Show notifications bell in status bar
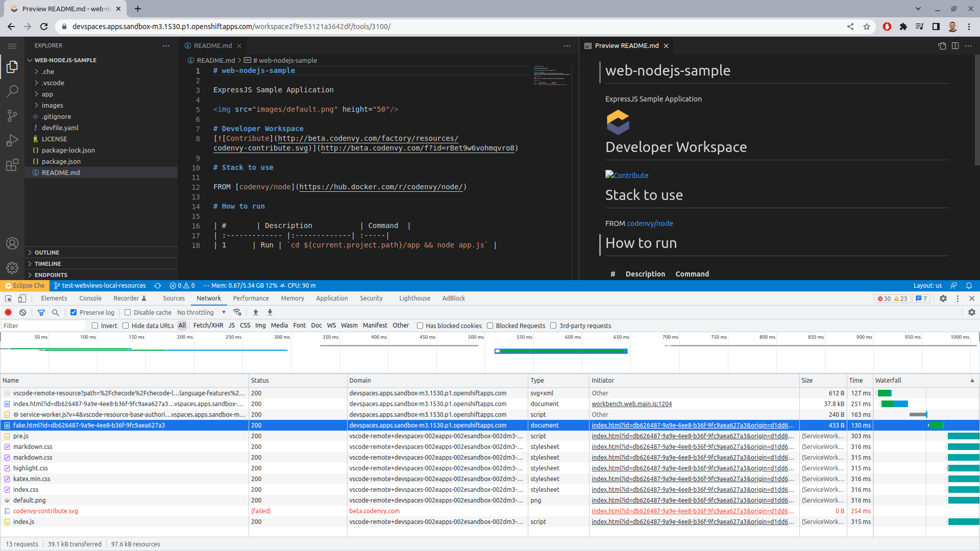 (x=969, y=286)
